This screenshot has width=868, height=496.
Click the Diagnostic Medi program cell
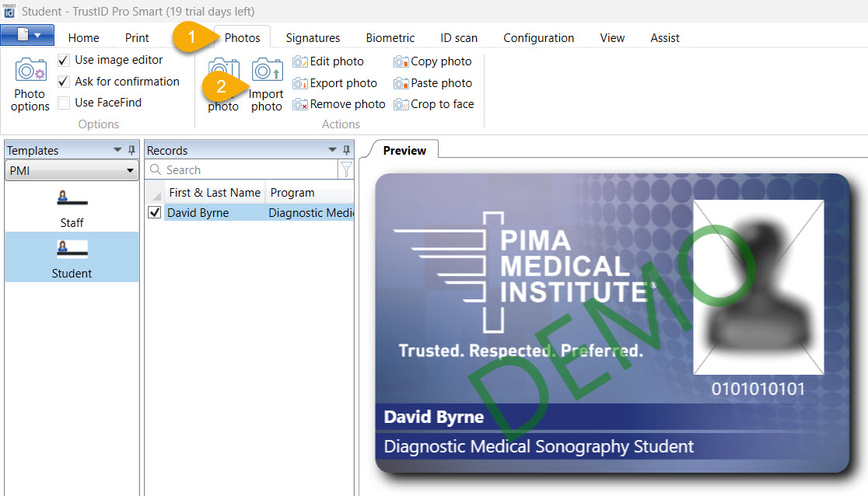pos(310,212)
